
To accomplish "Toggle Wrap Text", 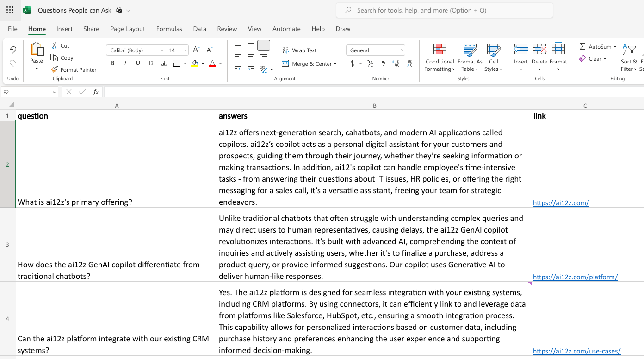I will [x=299, y=50].
